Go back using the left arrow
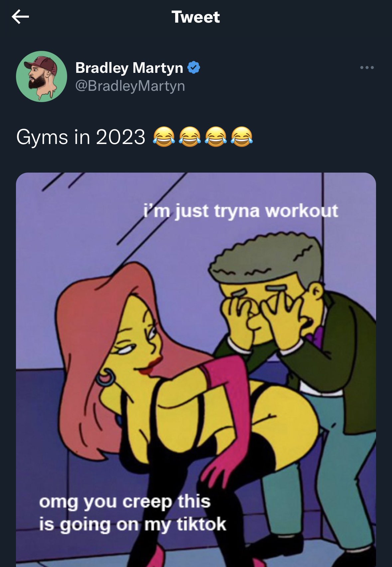 click(x=20, y=17)
